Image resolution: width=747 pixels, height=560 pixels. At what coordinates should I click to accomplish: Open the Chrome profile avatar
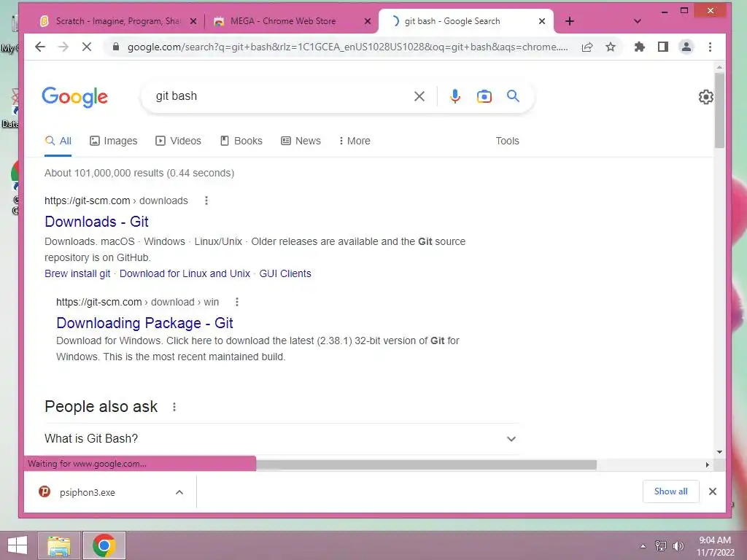[686, 47]
